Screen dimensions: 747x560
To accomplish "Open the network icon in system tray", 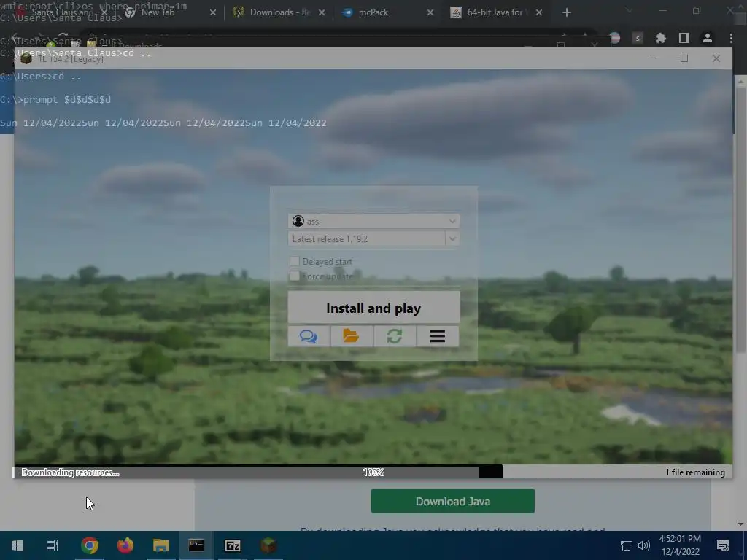I will (627, 545).
